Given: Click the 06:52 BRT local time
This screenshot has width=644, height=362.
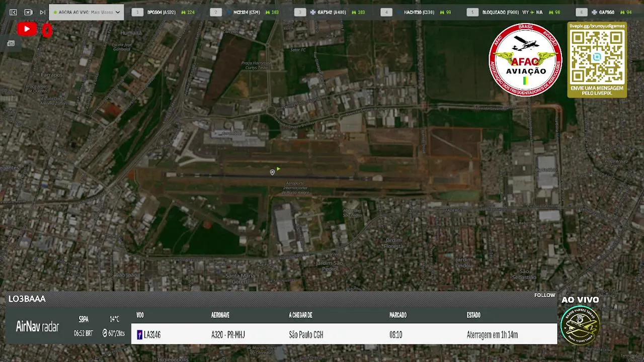Looking at the screenshot, I should (83, 333).
